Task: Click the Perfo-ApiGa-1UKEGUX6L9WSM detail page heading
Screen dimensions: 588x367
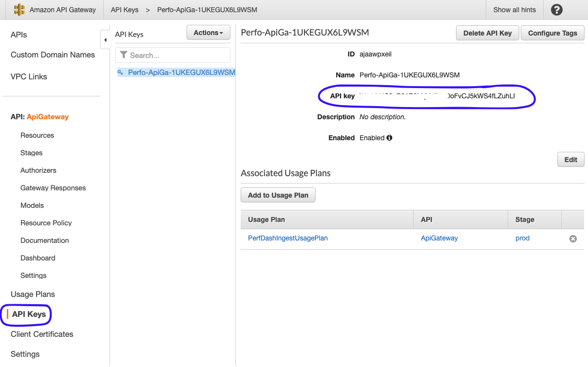Action: tap(305, 33)
